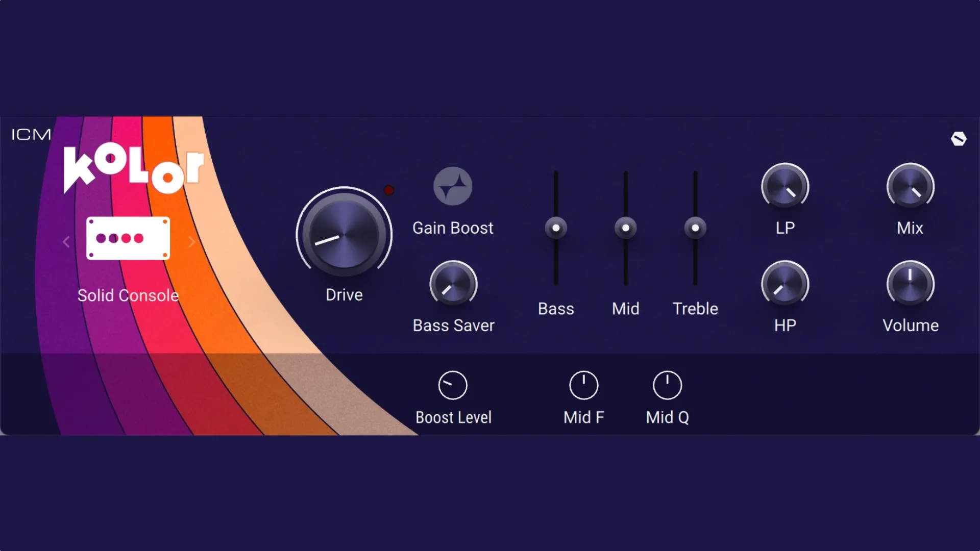Viewport: 980px width, 551px height.
Task: Click the left arrow to browse previous model
Action: [66, 241]
